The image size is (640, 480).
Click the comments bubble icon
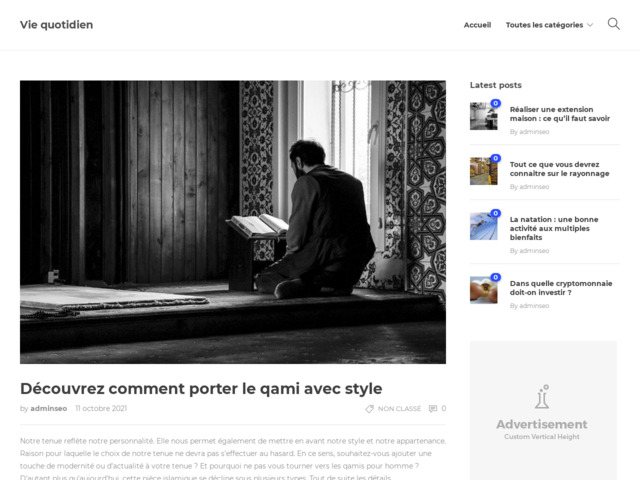[x=433, y=409]
